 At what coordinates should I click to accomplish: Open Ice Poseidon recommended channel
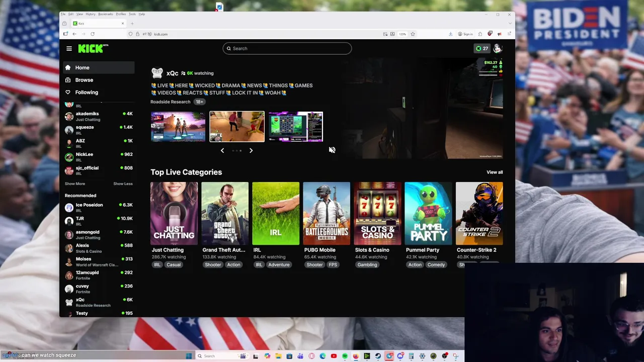(x=99, y=207)
